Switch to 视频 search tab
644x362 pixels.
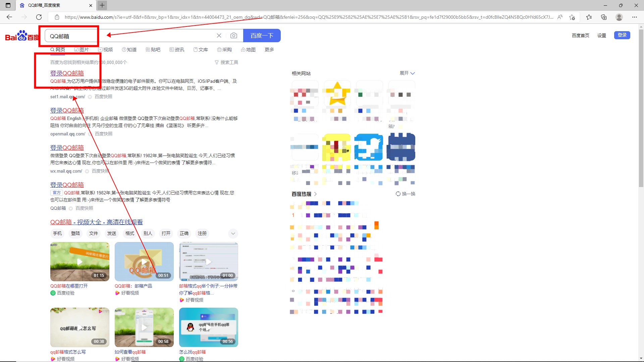[105, 50]
